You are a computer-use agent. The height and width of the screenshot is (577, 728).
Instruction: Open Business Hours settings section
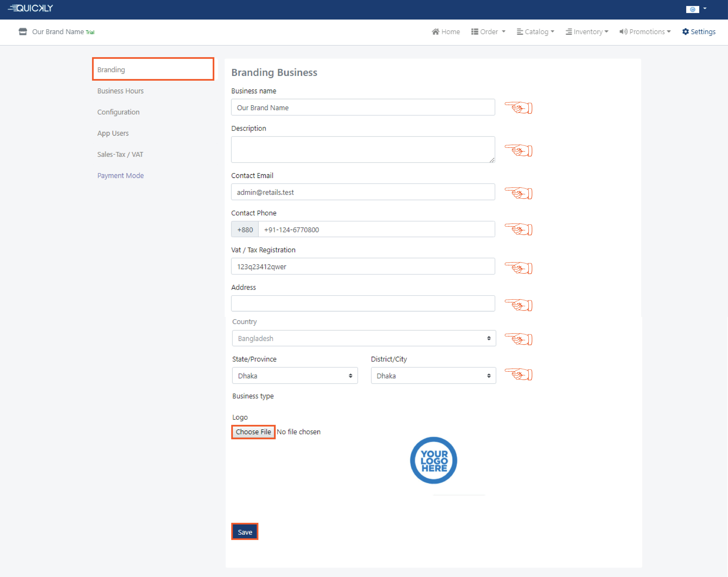[120, 91]
